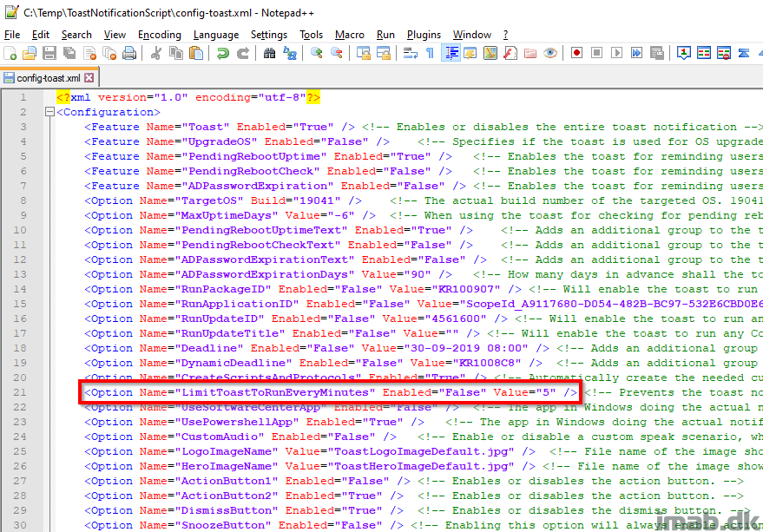The width and height of the screenshot is (763, 532).
Task: Click the "utf-8" encoding value on line 1
Action: point(282,97)
